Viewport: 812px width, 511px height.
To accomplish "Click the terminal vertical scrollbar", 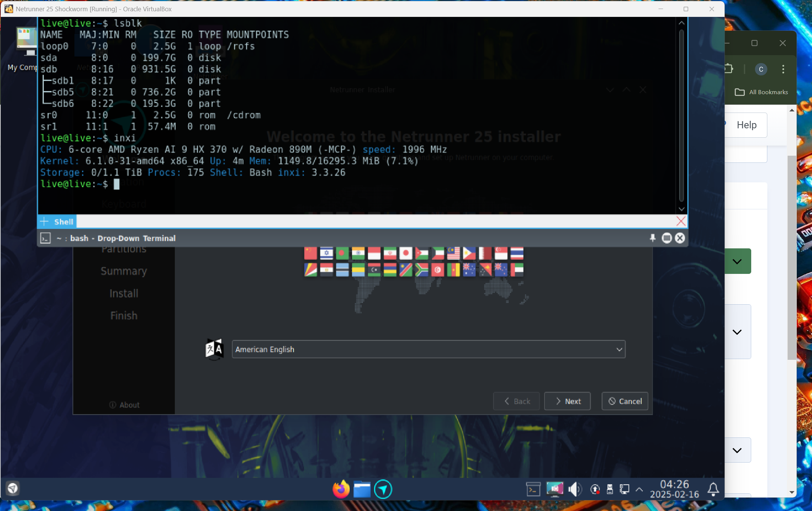I will pos(681,116).
